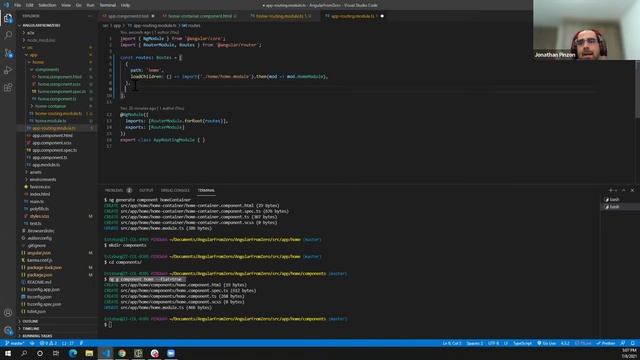Switch to the DEBUG CONSOLE panel tab
This screenshot has width=640, height=360.
pyautogui.click(x=175, y=190)
